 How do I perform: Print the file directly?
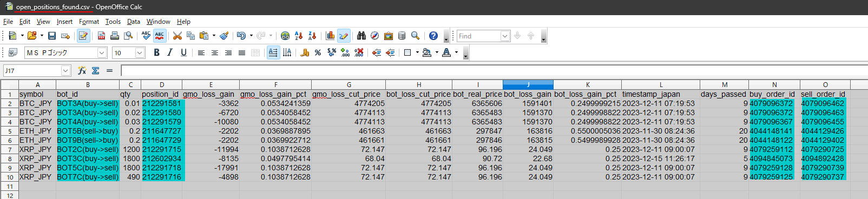point(115,36)
